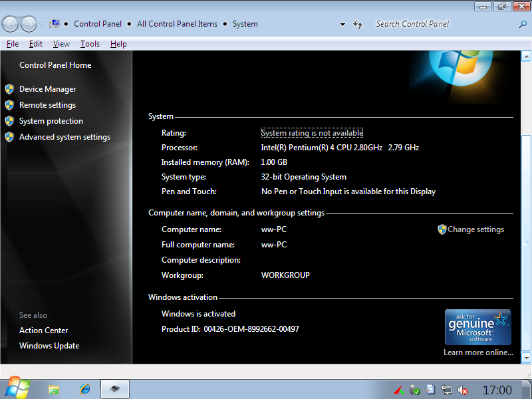Click the Forward navigation arrow button
Image resolution: width=532 pixels, height=399 pixels.
tap(29, 25)
